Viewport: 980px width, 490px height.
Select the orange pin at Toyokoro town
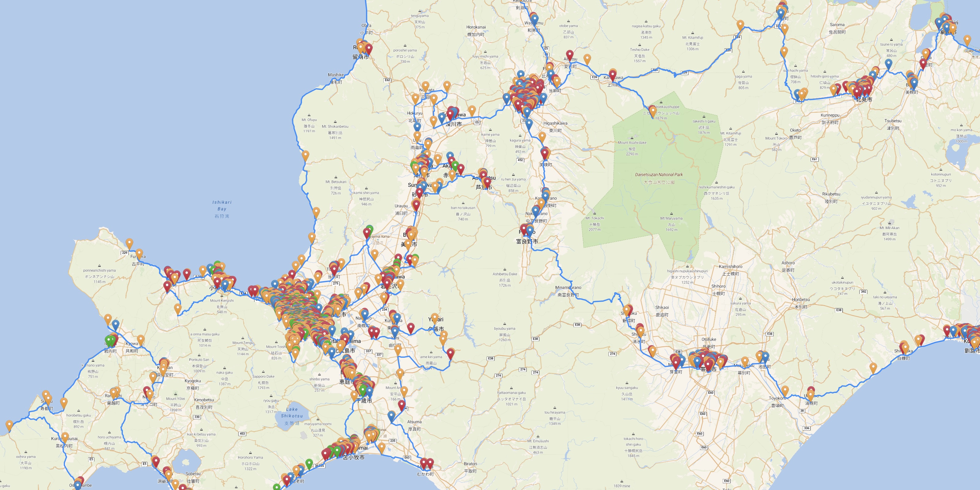pyautogui.click(x=785, y=391)
